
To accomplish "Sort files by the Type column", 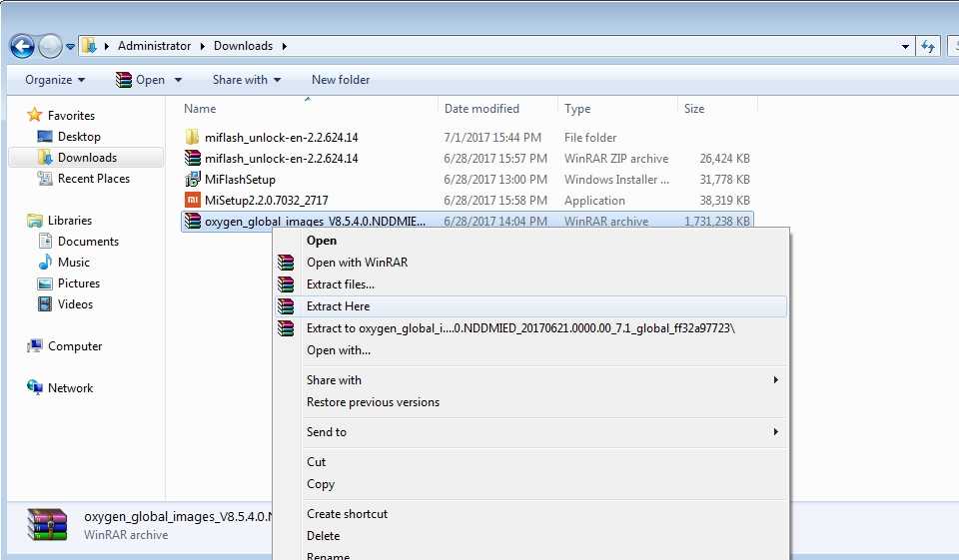I will click(577, 109).
